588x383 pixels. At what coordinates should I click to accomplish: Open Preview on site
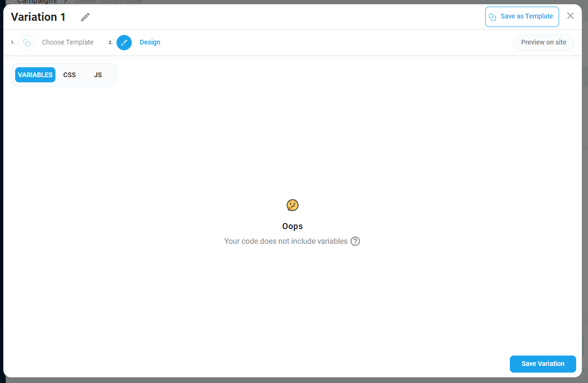(x=543, y=42)
